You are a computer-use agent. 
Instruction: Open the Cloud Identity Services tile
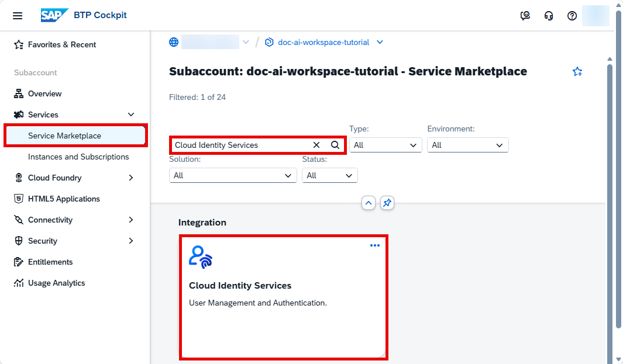click(283, 297)
